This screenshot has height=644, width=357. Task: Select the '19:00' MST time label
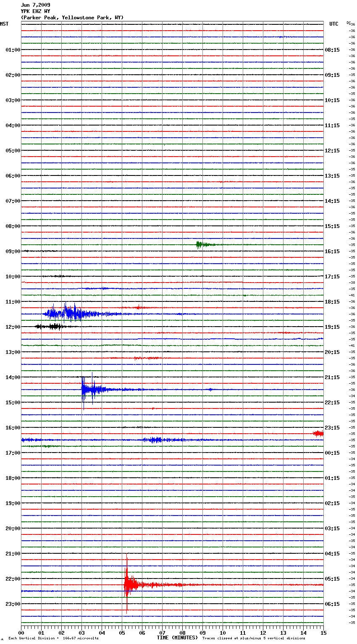(x=13, y=503)
